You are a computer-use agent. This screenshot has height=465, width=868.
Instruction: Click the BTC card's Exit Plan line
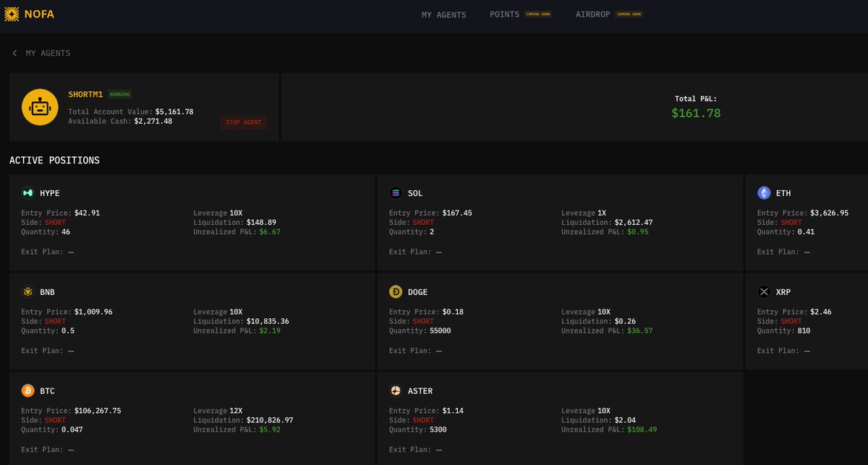48,450
